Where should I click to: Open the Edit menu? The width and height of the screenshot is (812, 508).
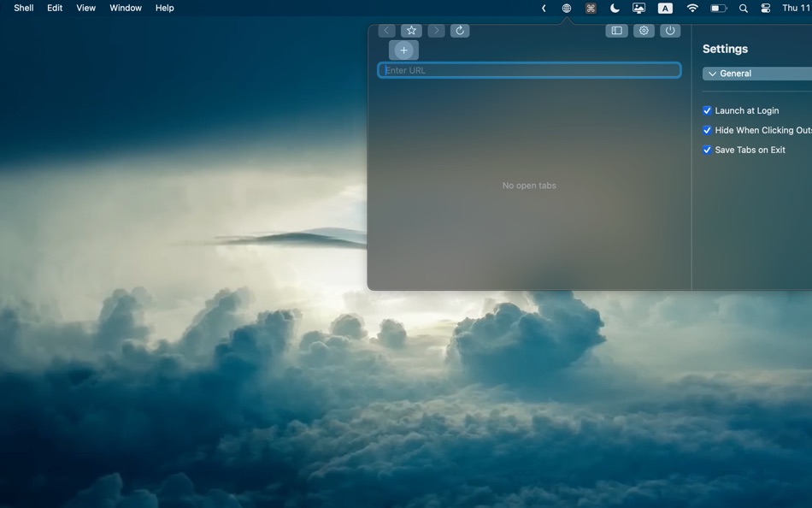(x=55, y=8)
